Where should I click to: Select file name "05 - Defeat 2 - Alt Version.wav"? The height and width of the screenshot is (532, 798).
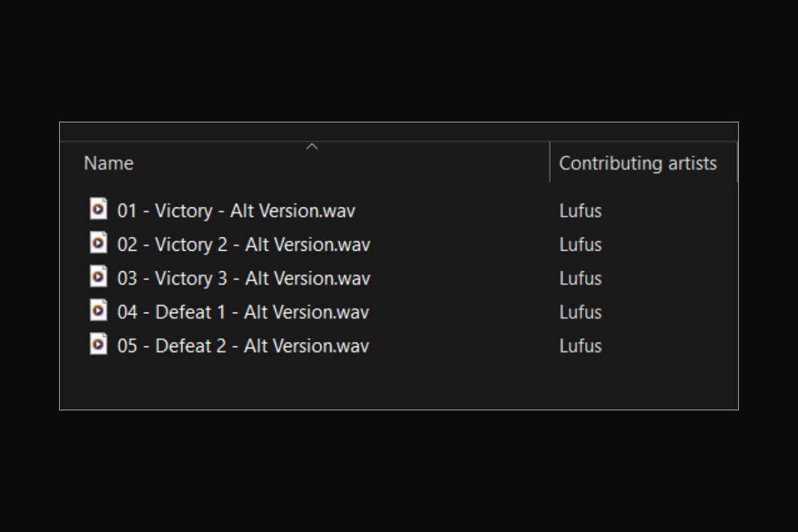(243, 346)
